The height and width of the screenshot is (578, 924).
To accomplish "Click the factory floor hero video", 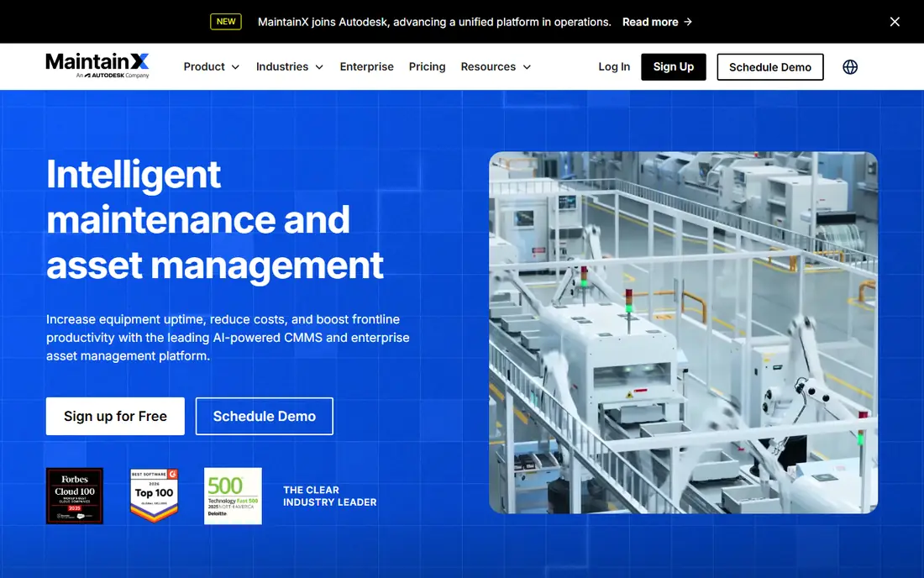I will 684,333.
